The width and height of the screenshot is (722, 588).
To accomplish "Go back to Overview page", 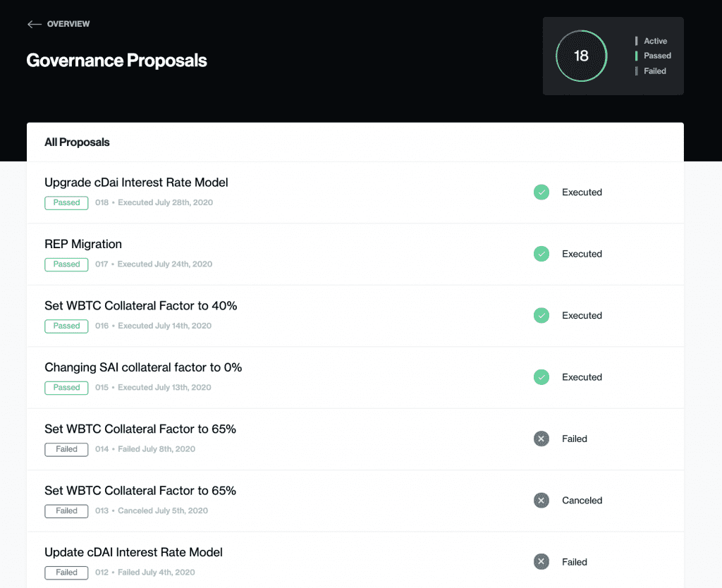I will tap(68, 24).
